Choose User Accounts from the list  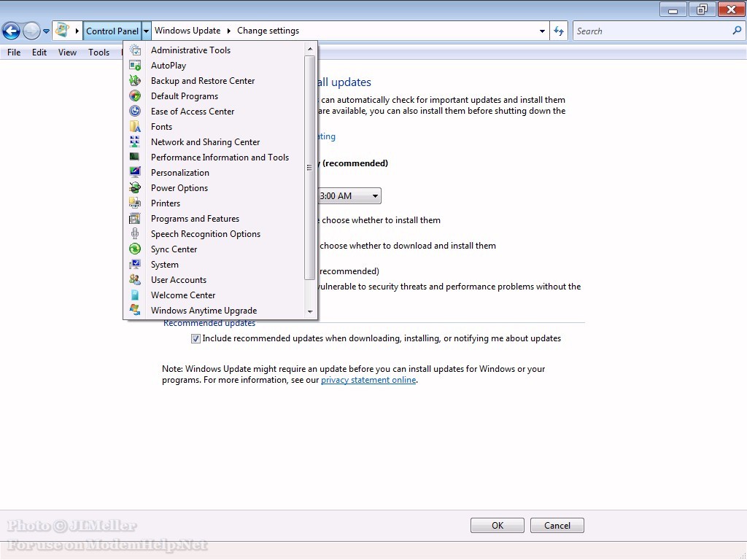[214, 279]
